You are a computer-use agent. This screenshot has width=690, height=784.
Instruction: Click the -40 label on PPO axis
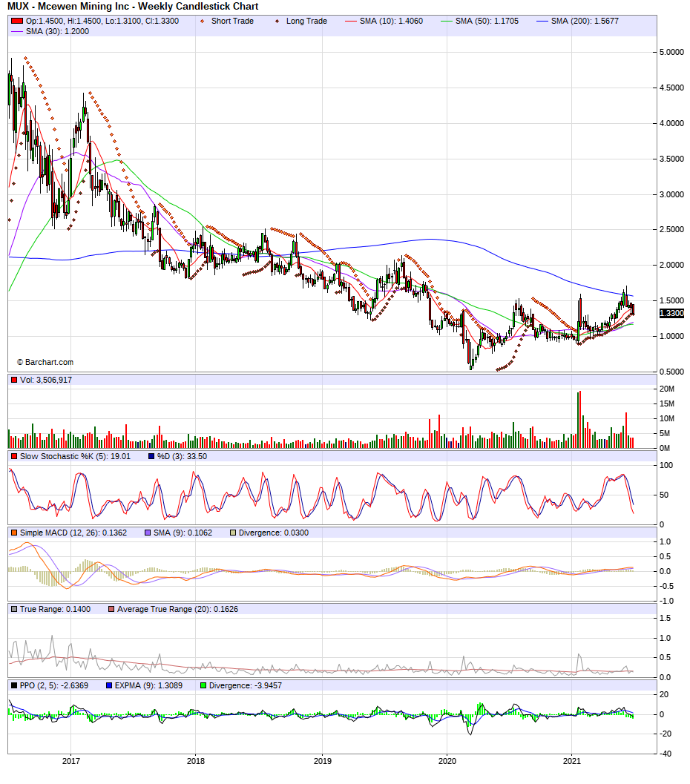[666, 754]
